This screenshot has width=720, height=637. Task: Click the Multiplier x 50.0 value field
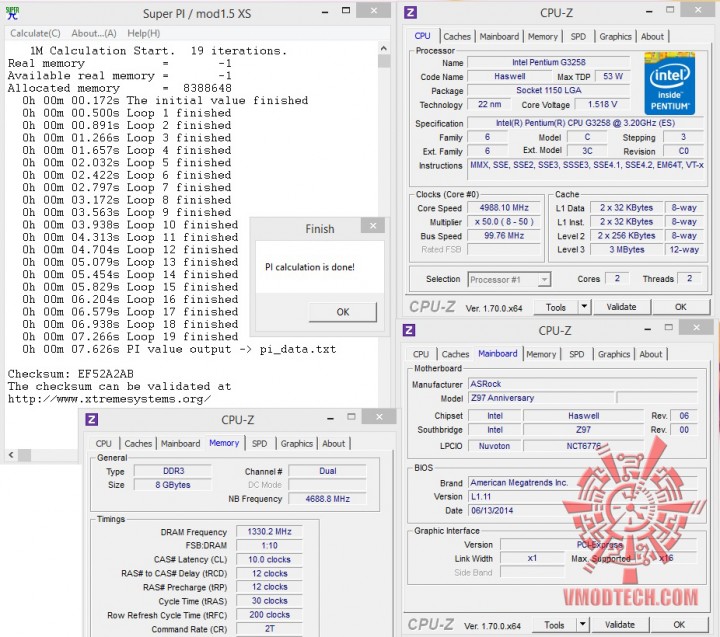pyautogui.click(x=504, y=222)
